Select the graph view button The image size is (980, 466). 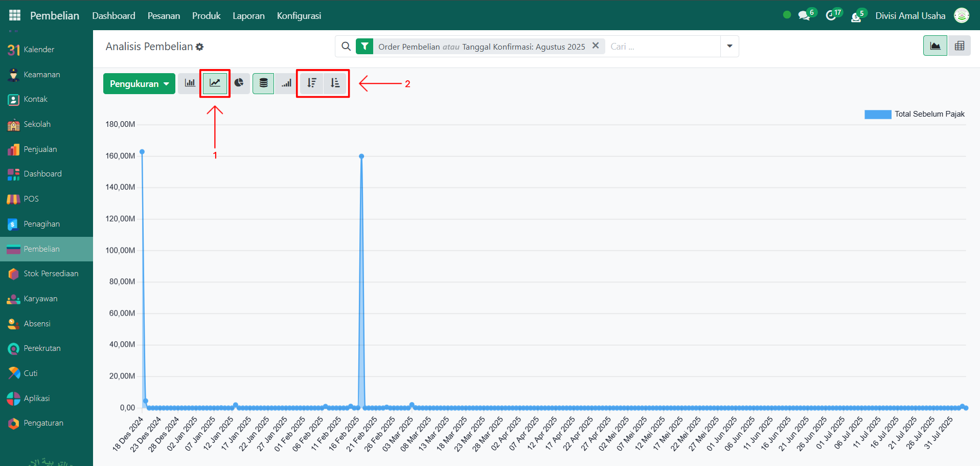coord(935,46)
